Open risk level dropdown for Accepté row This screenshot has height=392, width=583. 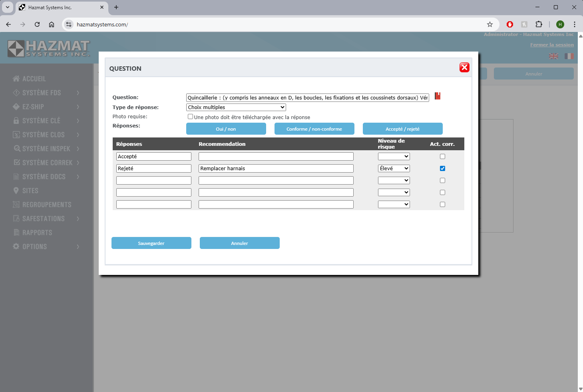tap(394, 157)
